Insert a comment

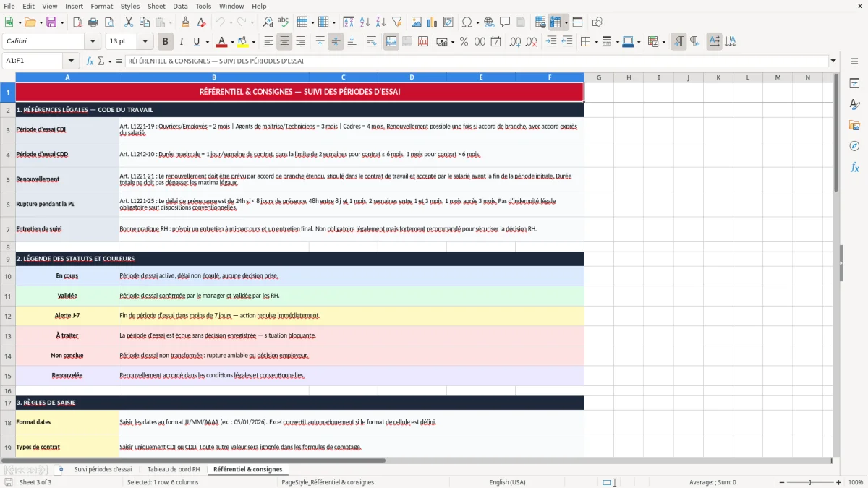point(505,22)
